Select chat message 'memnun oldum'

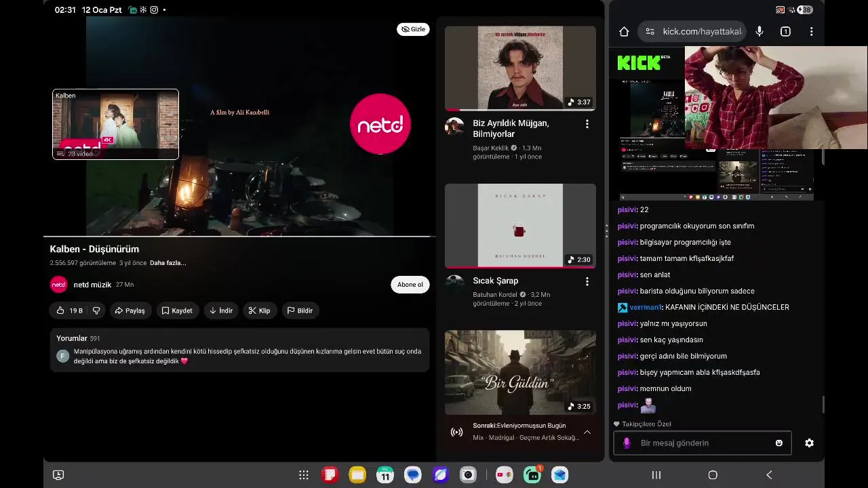(x=665, y=388)
